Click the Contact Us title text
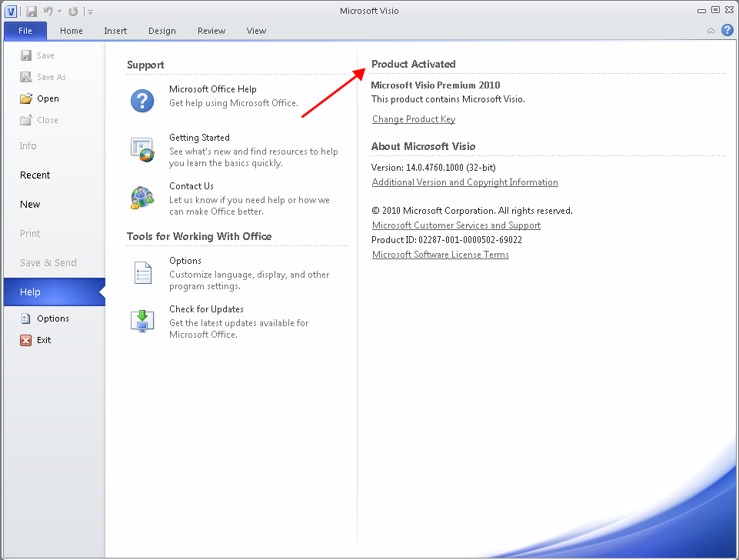The width and height of the screenshot is (739, 560). 191,186
